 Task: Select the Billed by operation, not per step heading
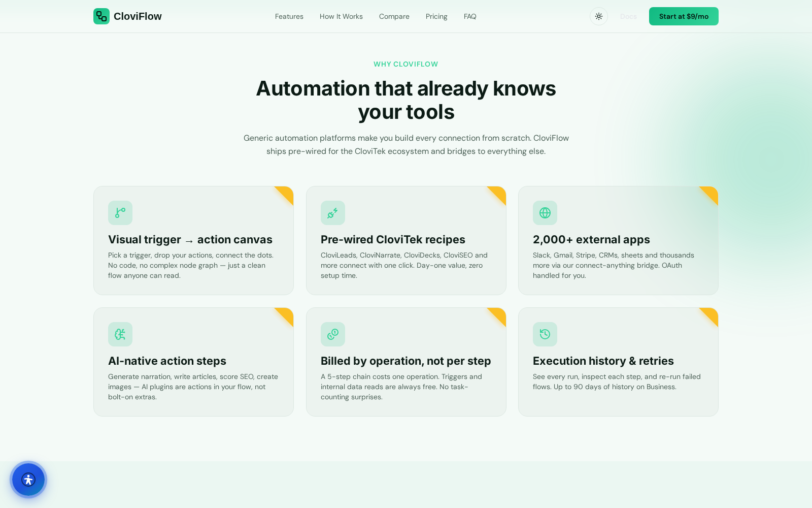405,361
